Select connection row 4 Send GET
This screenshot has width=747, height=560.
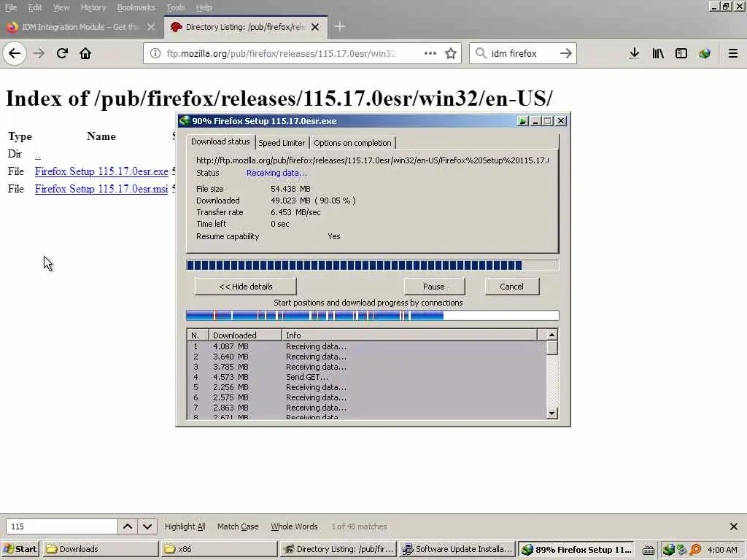click(367, 377)
